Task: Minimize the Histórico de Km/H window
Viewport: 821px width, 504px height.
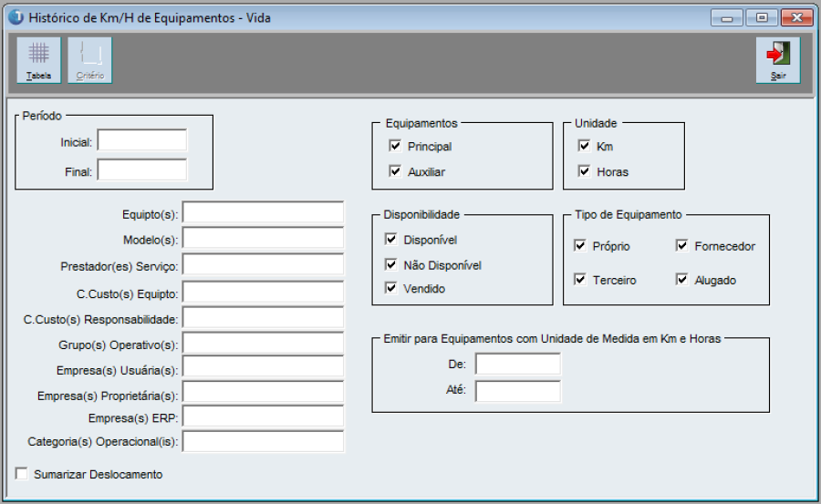Action: (727, 17)
